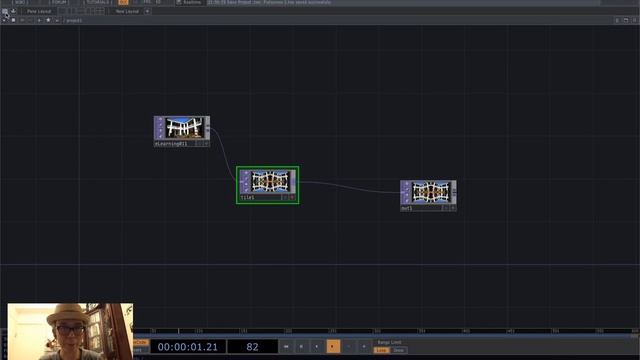Image resolution: width=640 pixels, height=360 pixels.
Task: Click the timecode field 00:00:01.21
Action: pyautogui.click(x=188, y=347)
